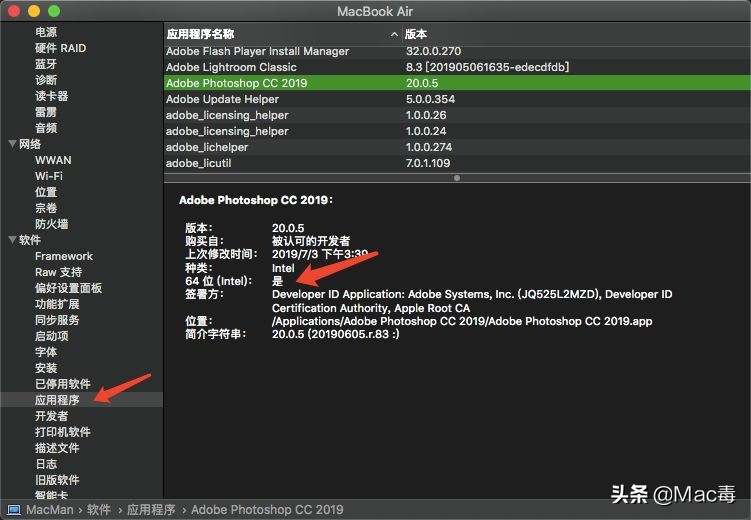Select 位置 under 网络 in sidebar

coord(46,192)
